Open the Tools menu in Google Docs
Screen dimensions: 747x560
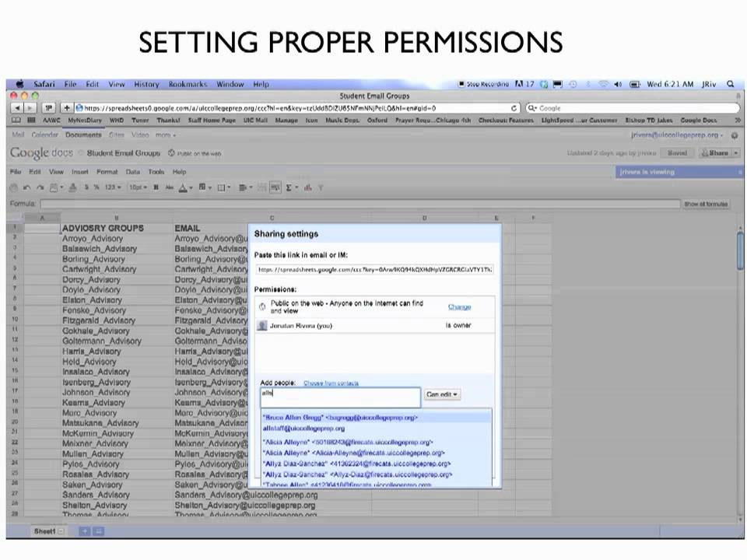point(156,172)
